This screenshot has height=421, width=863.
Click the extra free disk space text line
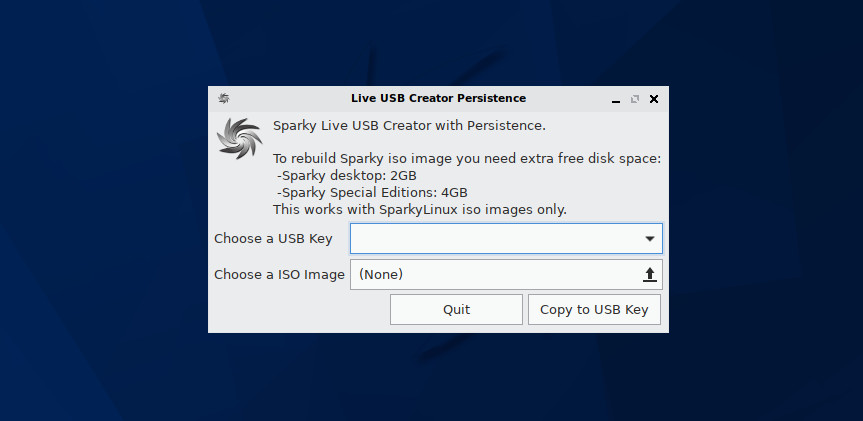[467, 160]
